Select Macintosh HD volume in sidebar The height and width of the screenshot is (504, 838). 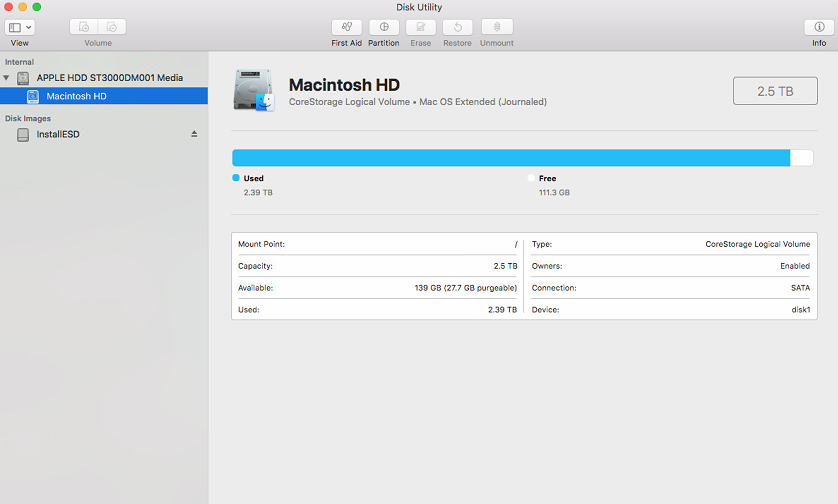[104, 96]
